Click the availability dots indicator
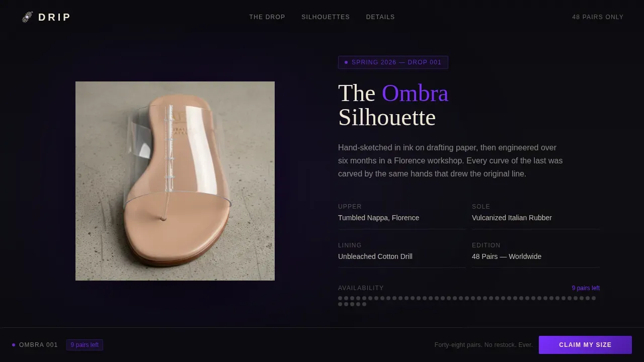The image size is (644, 362). [467, 301]
